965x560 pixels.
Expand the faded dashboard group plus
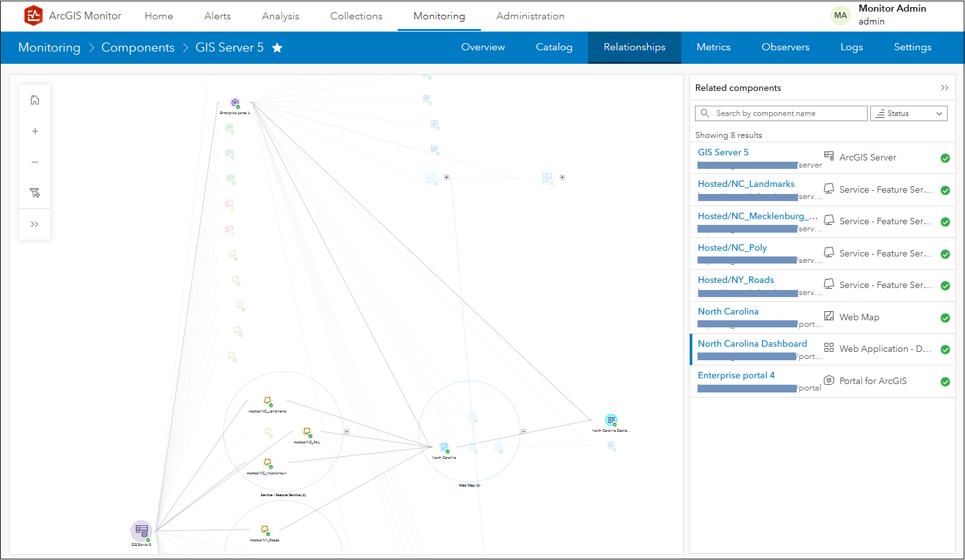(x=562, y=177)
